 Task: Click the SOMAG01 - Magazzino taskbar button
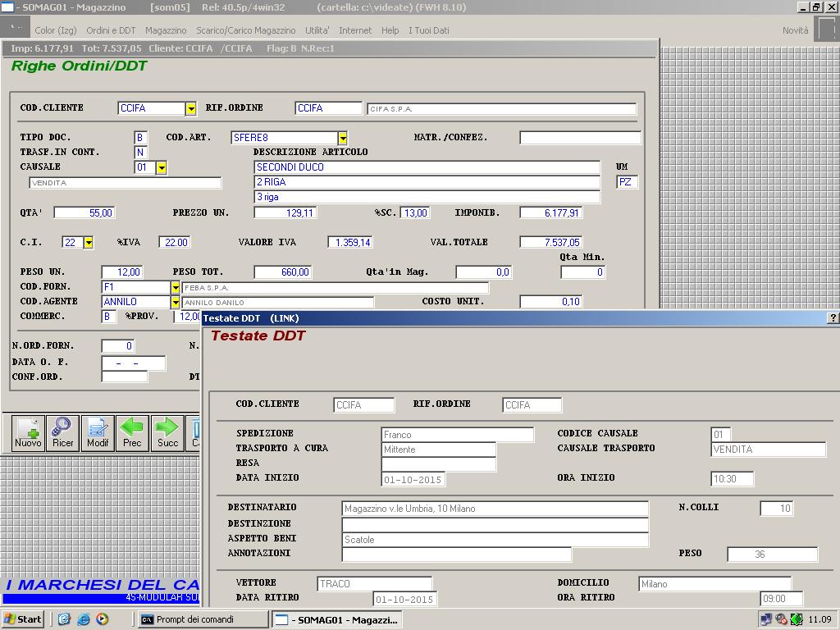coord(337,620)
